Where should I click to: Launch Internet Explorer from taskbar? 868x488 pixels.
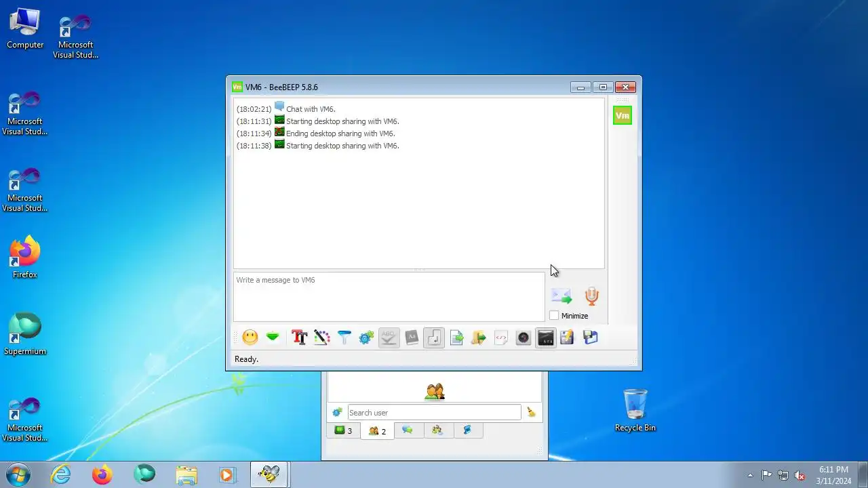(61, 474)
